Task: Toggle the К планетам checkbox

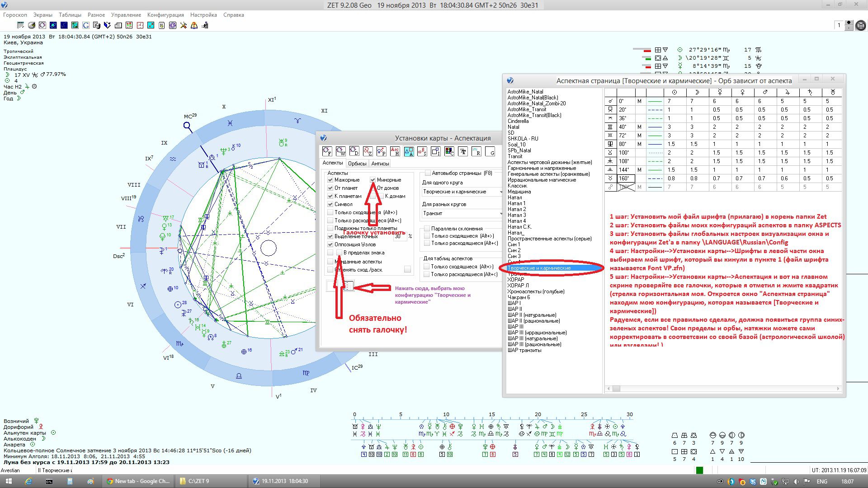Action: (330, 196)
